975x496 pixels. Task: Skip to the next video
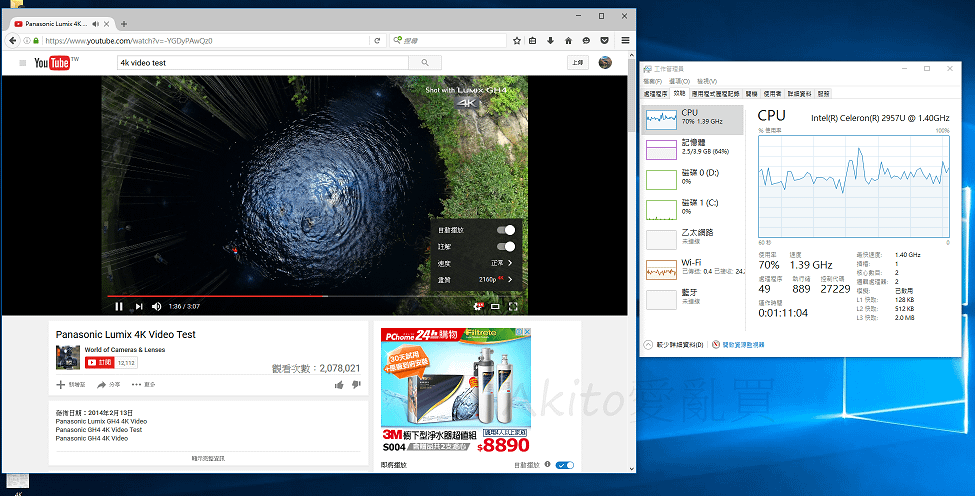point(139,306)
